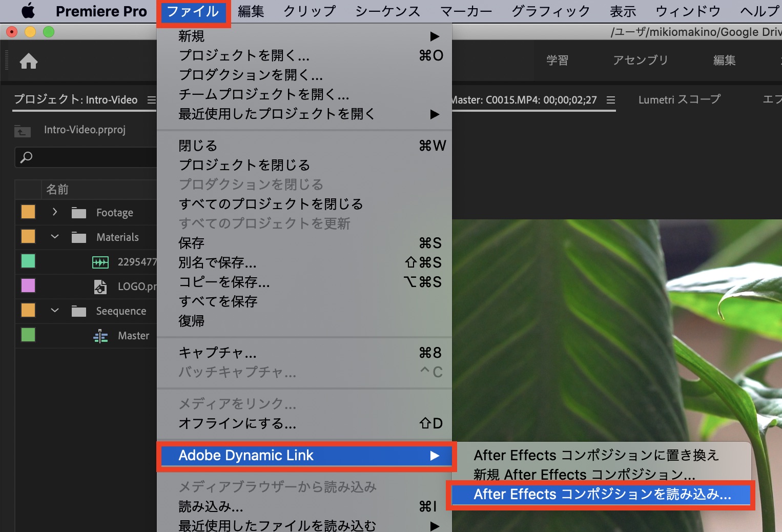Select すべてのプロジェクトを閉じる
Viewport: 782px width, 532px height.
click(x=304, y=204)
